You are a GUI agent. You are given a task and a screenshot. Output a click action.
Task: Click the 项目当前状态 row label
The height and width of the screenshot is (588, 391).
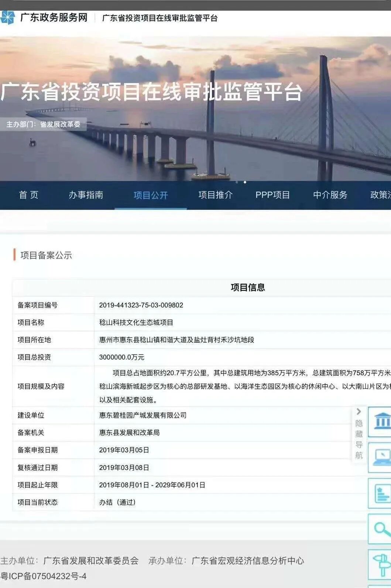pyautogui.click(x=38, y=502)
